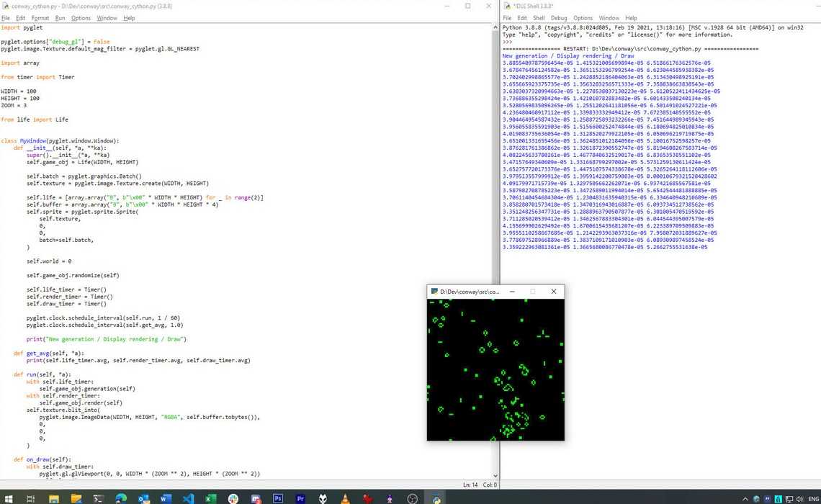
Task: Open Outlook from the taskbar
Action: tap(143, 498)
